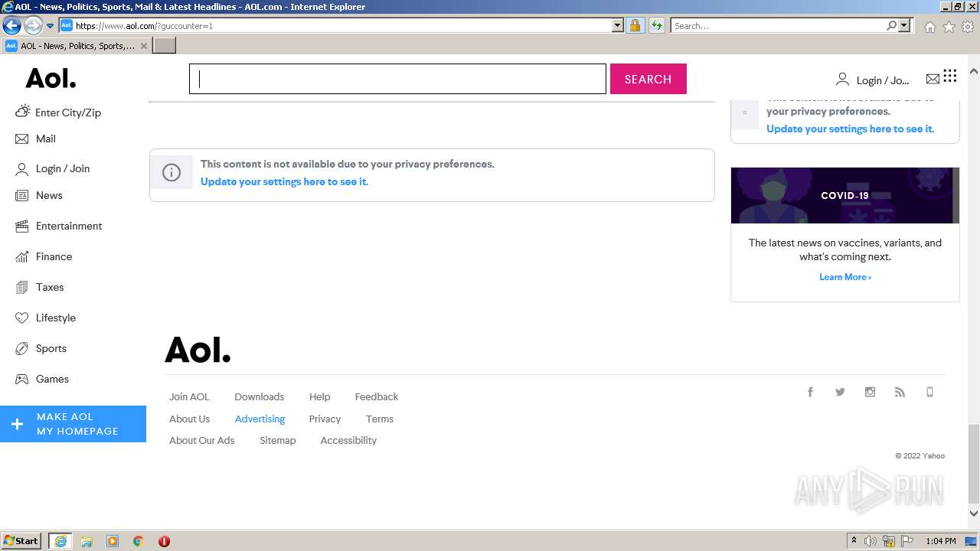Click the Aol. logo in the header
Image resolution: width=980 pixels, height=551 pixels.
[x=51, y=78]
